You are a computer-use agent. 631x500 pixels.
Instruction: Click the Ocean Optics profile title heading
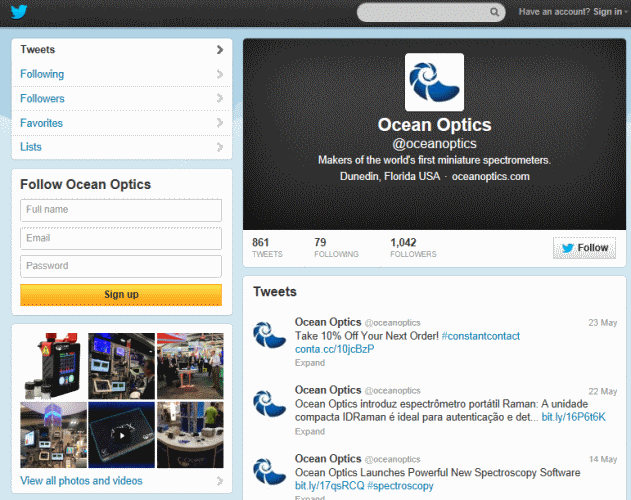click(434, 125)
